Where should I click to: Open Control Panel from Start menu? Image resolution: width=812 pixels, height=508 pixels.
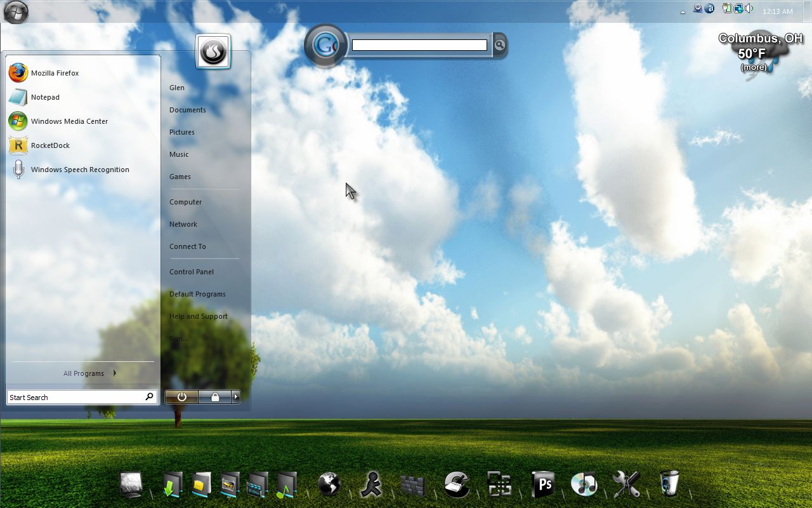click(x=192, y=272)
